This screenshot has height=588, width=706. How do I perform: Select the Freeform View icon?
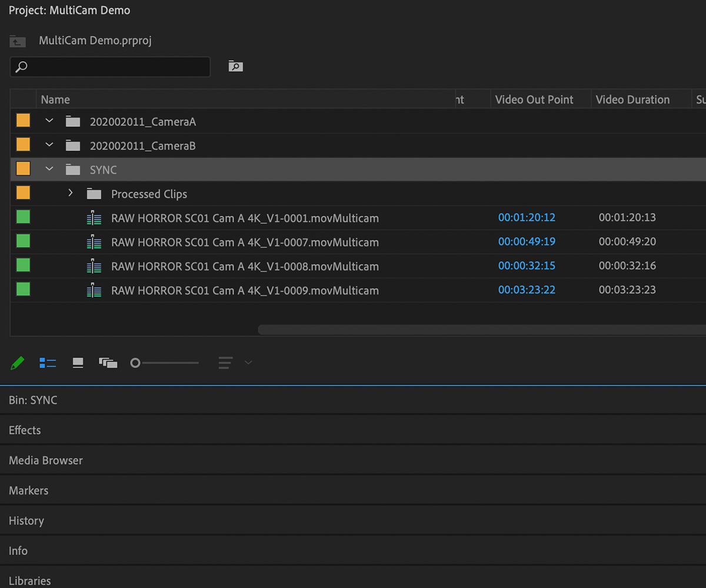tap(108, 362)
